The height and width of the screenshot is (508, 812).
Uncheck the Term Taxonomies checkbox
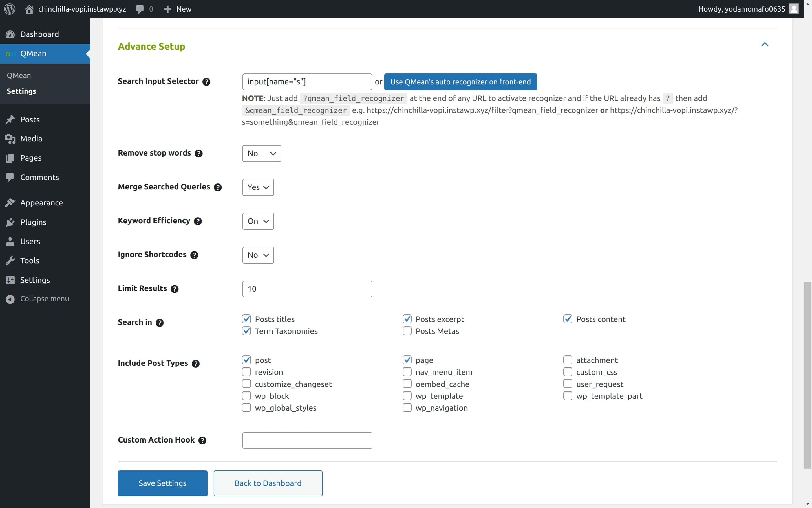click(x=246, y=331)
